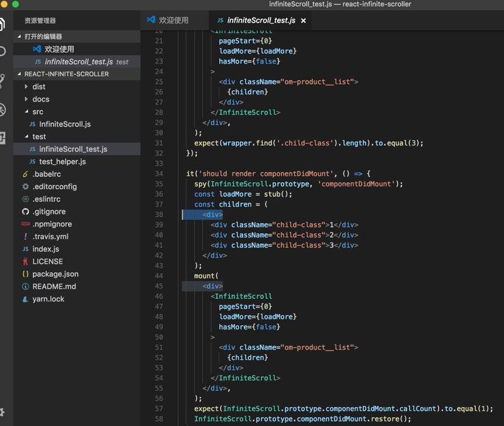This screenshot has height=426, width=504.
Task: Open test_helper.js in the test folder
Action: click(x=62, y=161)
